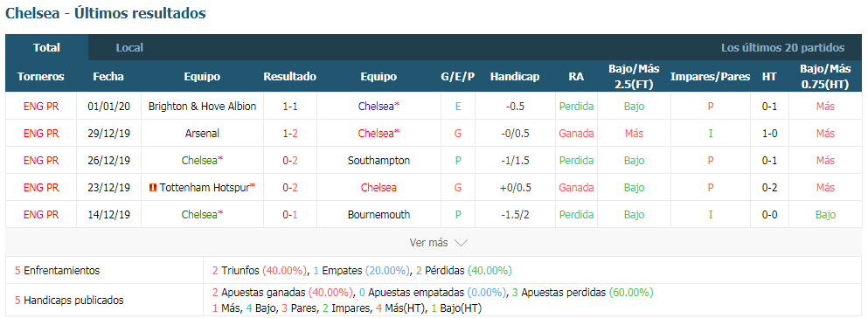
Task: Open the Ver más link text
Action: pyautogui.click(x=428, y=242)
